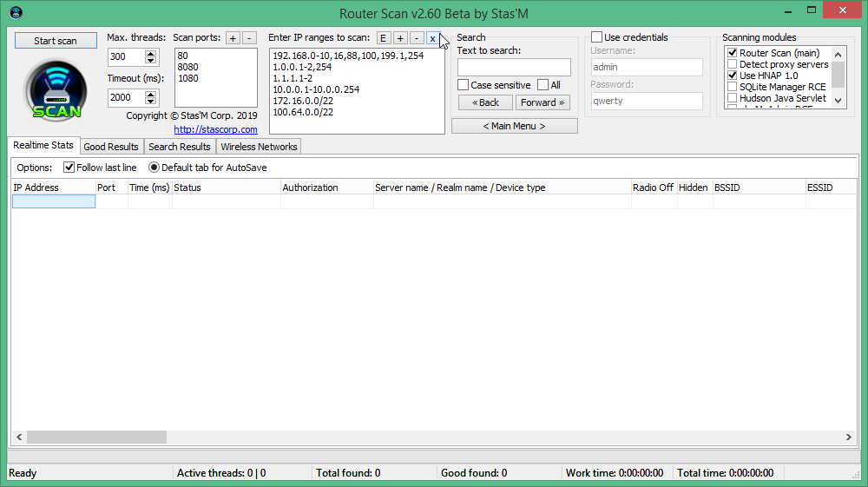This screenshot has width=868, height=487.
Task: Click the Back search button
Action: [x=485, y=102]
